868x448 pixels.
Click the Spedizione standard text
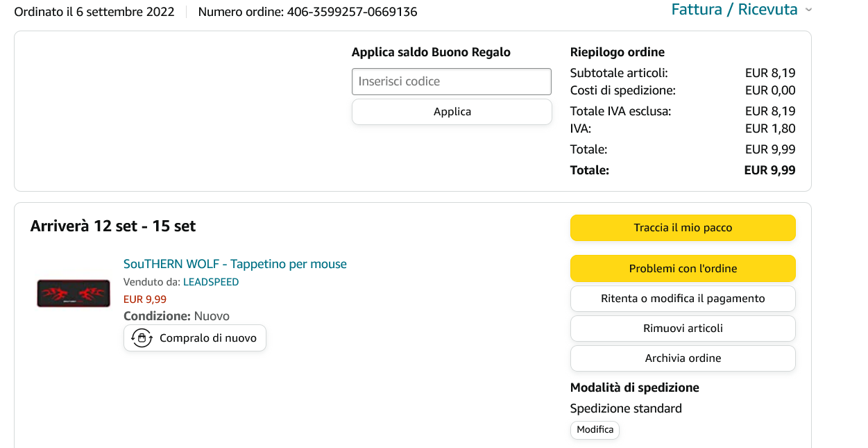626,408
